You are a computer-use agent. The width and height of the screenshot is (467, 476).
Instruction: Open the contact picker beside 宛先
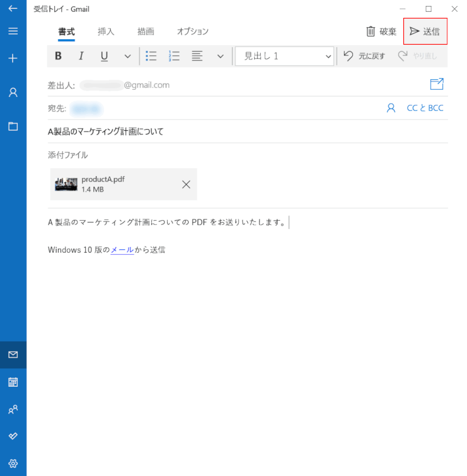click(391, 108)
